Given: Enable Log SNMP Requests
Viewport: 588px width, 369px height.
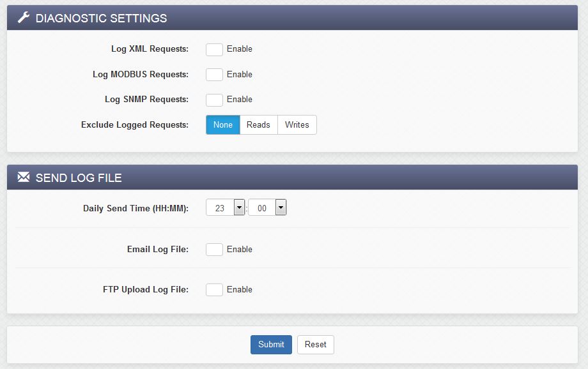Looking at the screenshot, I should coord(214,100).
